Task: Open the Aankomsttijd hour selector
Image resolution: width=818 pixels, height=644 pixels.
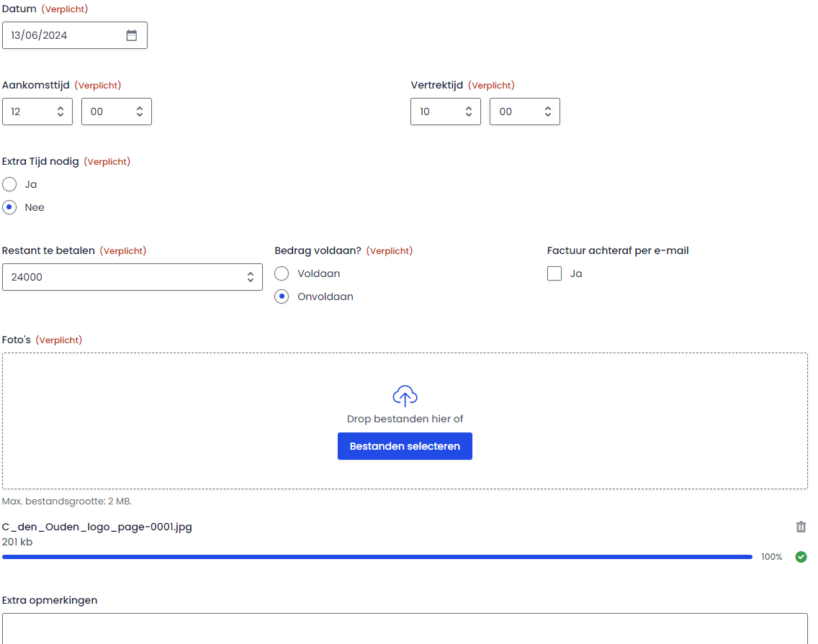Action: click(37, 112)
